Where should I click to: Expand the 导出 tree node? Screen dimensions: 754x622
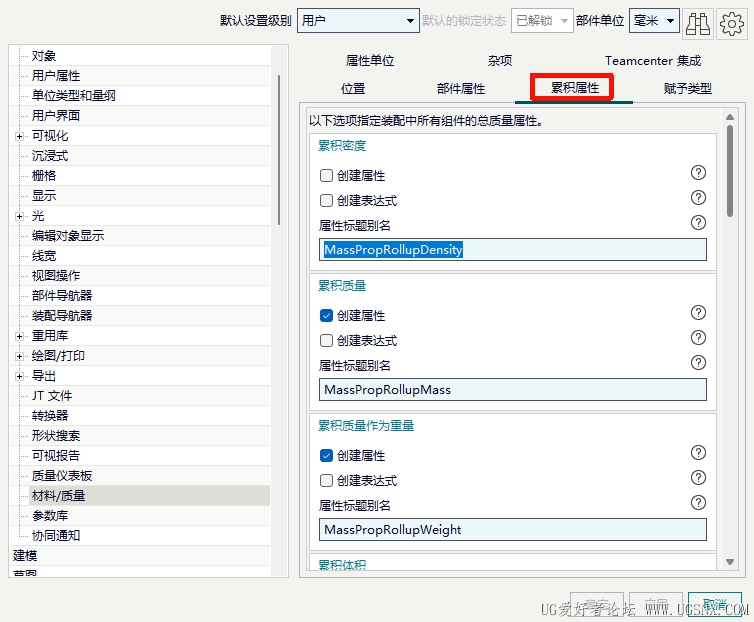coord(19,377)
